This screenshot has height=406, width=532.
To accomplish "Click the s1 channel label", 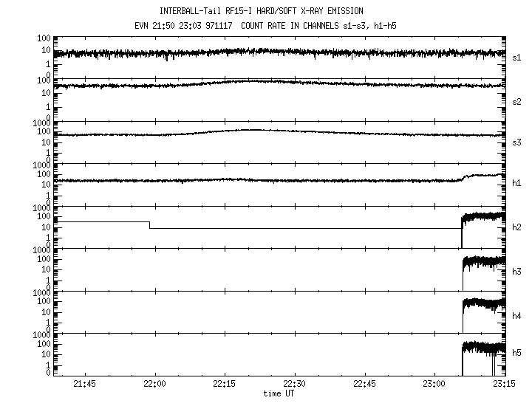I will point(517,58).
